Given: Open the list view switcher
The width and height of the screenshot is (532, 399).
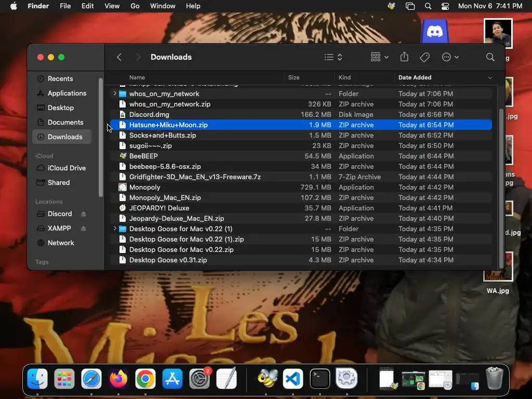Looking at the screenshot, I should pyautogui.click(x=333, y=57).
